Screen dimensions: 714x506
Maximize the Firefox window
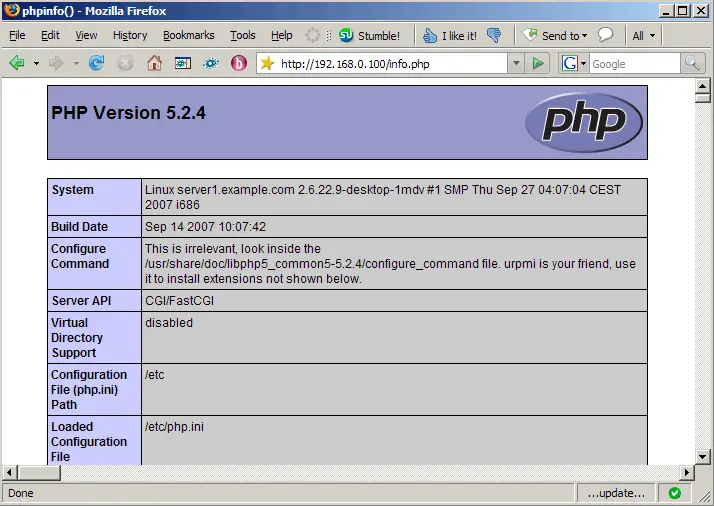(x=683, y=10)
